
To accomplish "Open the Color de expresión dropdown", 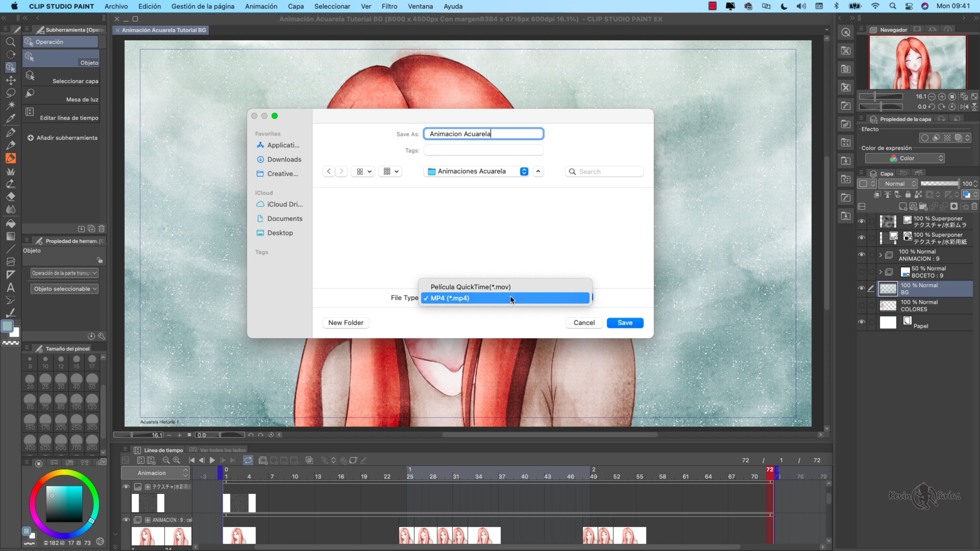I will point(905,158).
